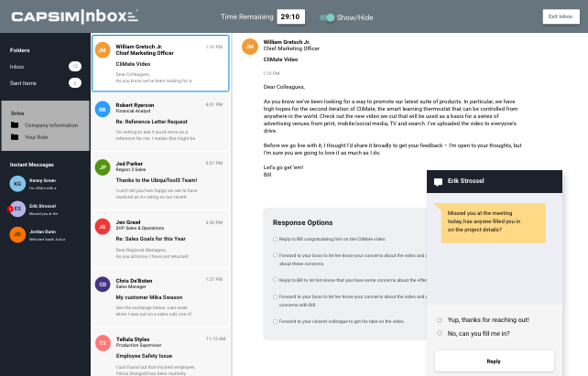Open My customer Mika Swason email
This screenshot has height=376, width=588.
(x=160, y=297)
